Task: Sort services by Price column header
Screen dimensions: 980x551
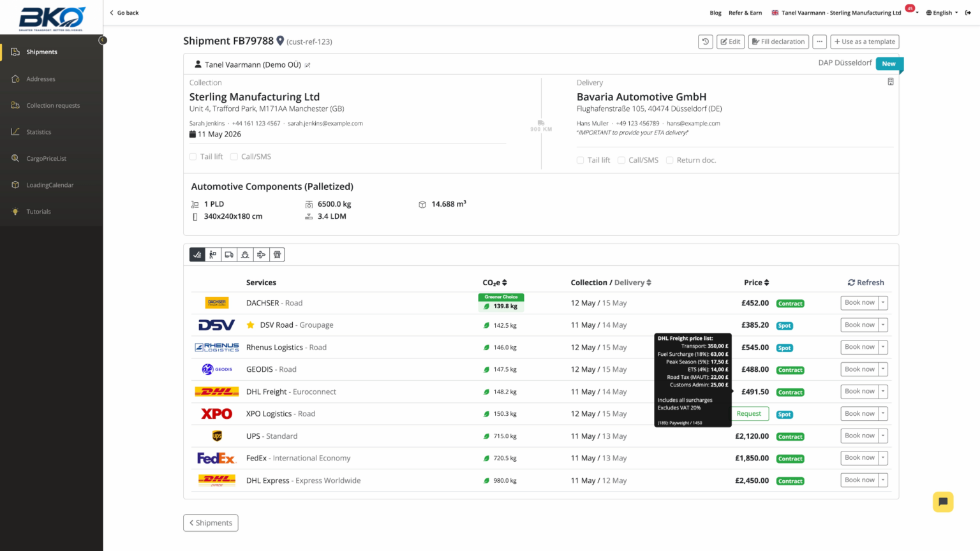Action: click(756, 283)
